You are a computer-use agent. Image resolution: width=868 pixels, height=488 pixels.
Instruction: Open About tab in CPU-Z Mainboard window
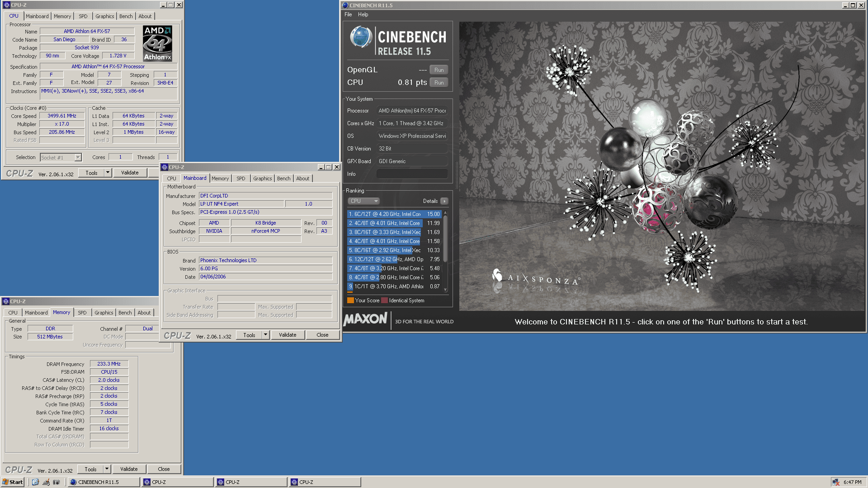coord(302,178)
